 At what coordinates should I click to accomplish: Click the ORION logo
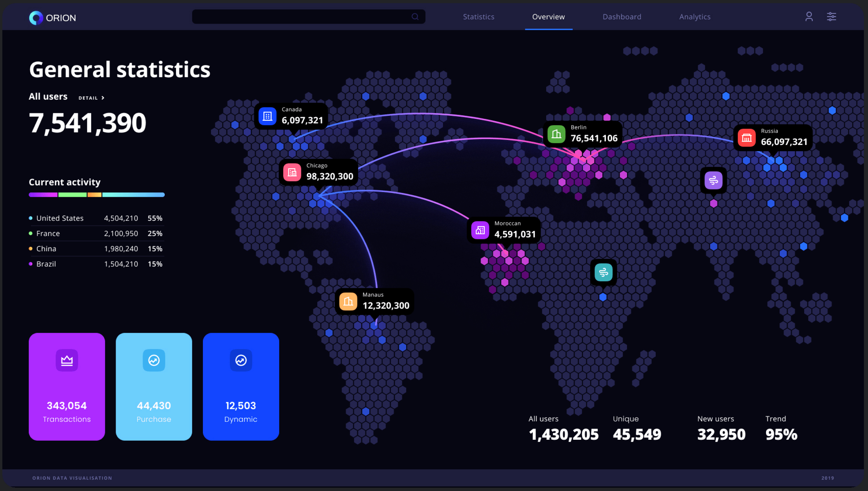(53, 18)
